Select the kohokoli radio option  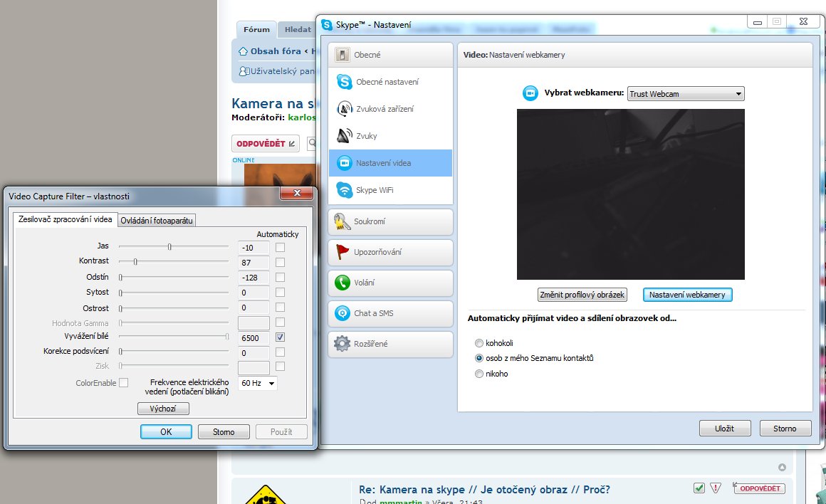click(x=479, y=343)
